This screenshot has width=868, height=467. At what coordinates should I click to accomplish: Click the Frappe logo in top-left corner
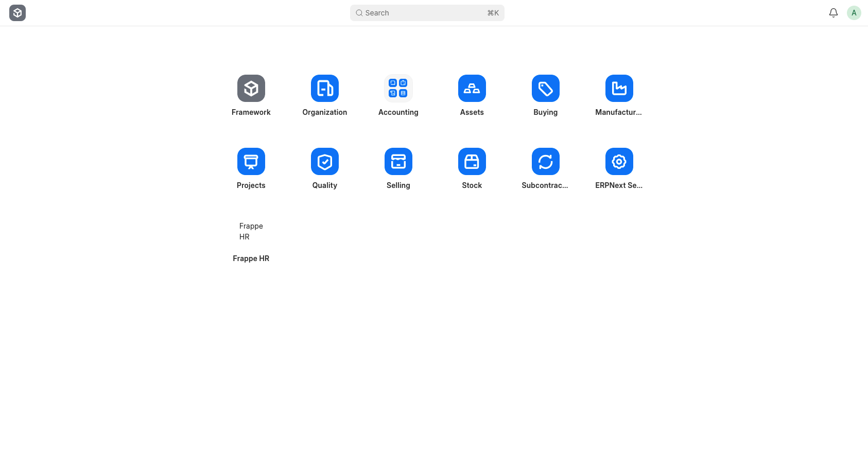[18, 13]
